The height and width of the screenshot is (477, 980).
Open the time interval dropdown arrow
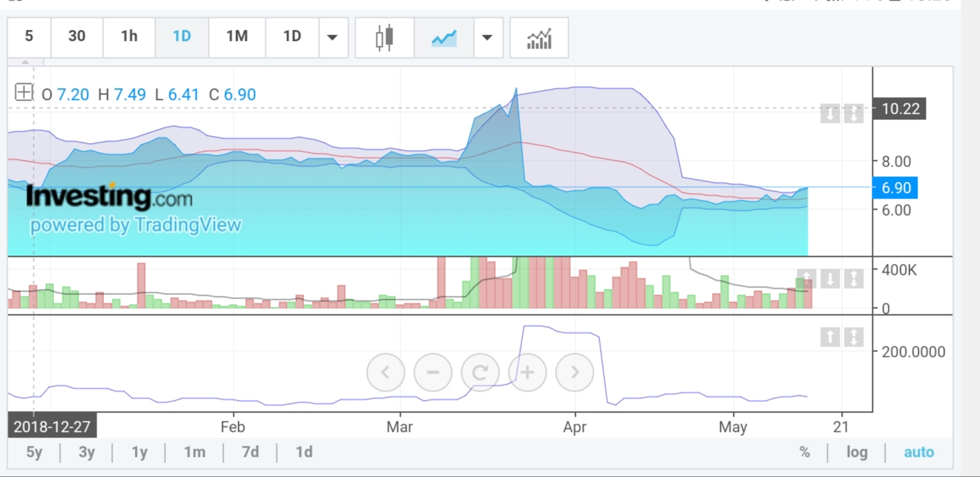click(333, 37)
